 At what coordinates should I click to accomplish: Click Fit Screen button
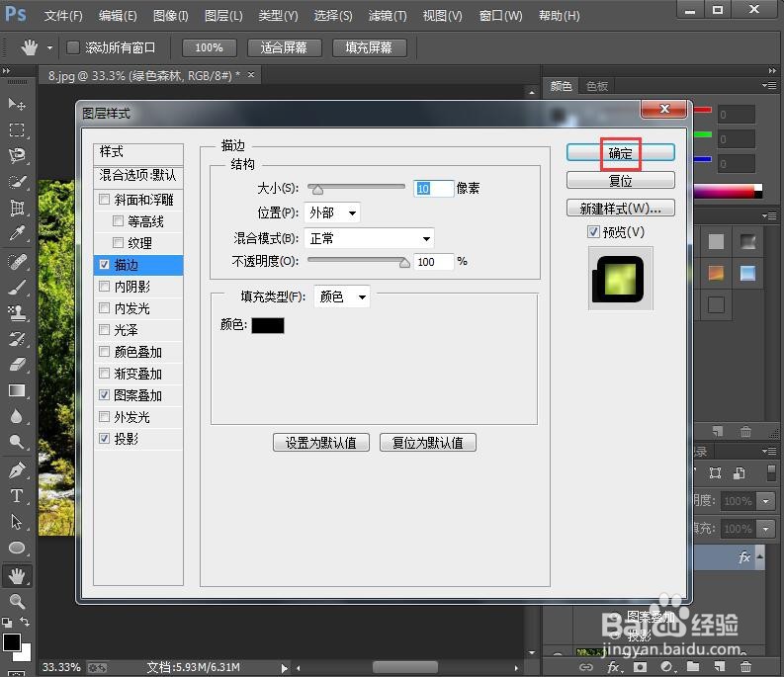[284, 48]
